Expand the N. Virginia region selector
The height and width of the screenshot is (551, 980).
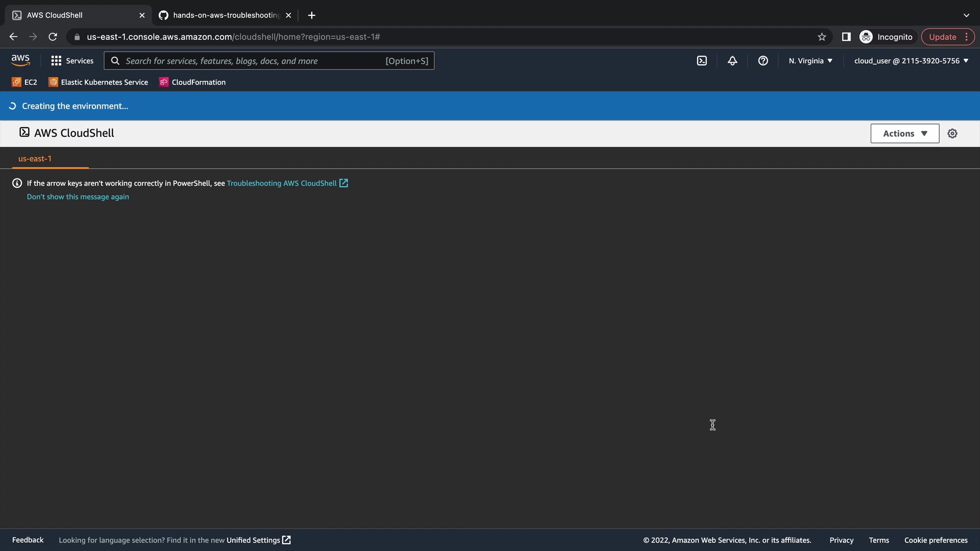tap(810, 61)
